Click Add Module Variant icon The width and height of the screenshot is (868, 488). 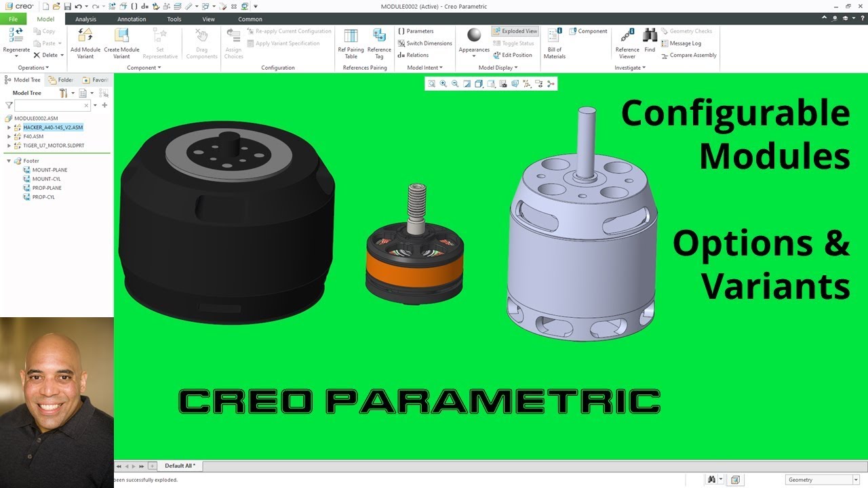pos(85,35)
